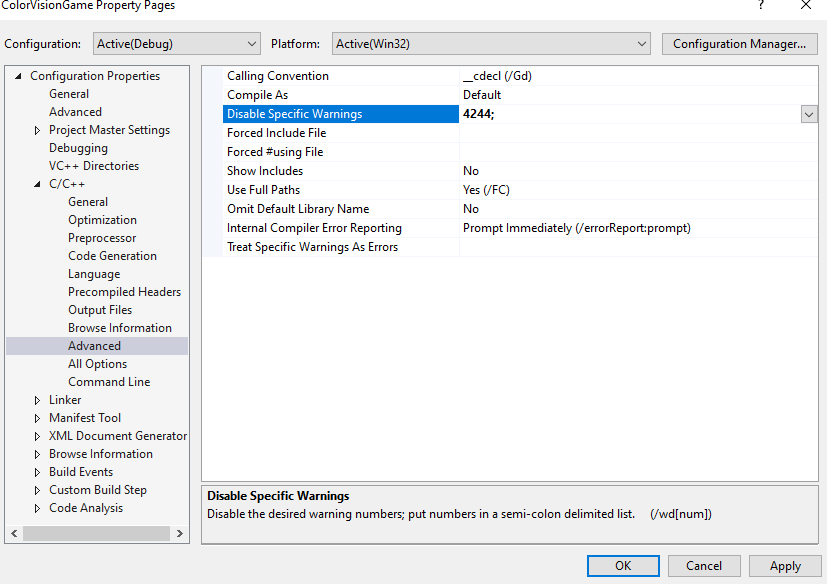
Task: Expand the Linker tree node
Action: tap(38, 400)
